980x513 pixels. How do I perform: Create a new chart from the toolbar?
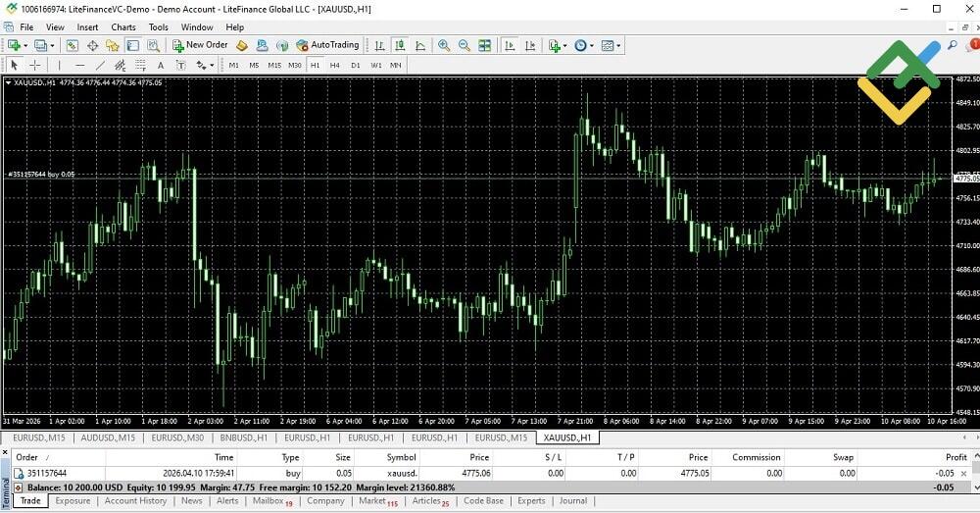point(14,45)
